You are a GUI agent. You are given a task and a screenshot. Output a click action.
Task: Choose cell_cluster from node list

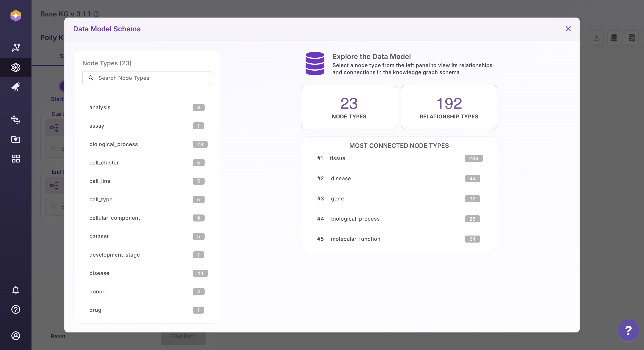click(x=104, y=163)
